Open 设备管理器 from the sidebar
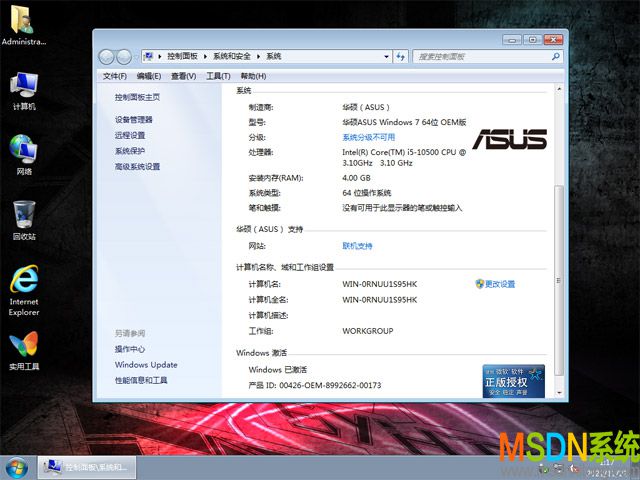640x480 pixels. pyautogui.click(x=133, y=120)
